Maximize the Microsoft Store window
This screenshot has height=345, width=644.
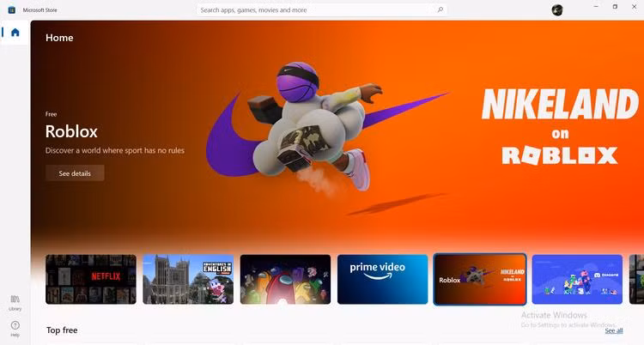click(615, 7)
